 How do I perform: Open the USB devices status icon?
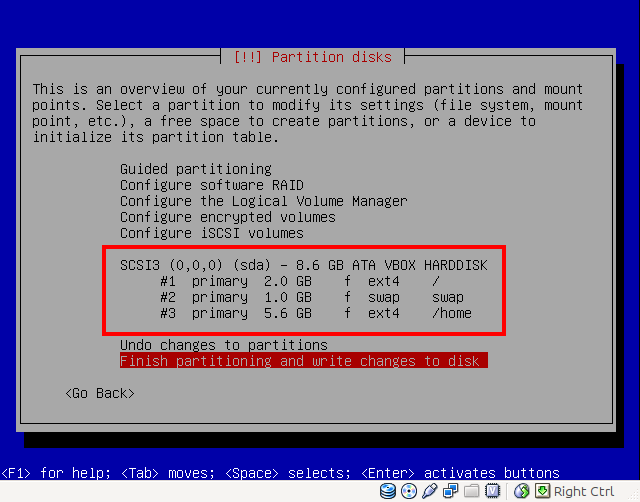[x=429, y=491]
